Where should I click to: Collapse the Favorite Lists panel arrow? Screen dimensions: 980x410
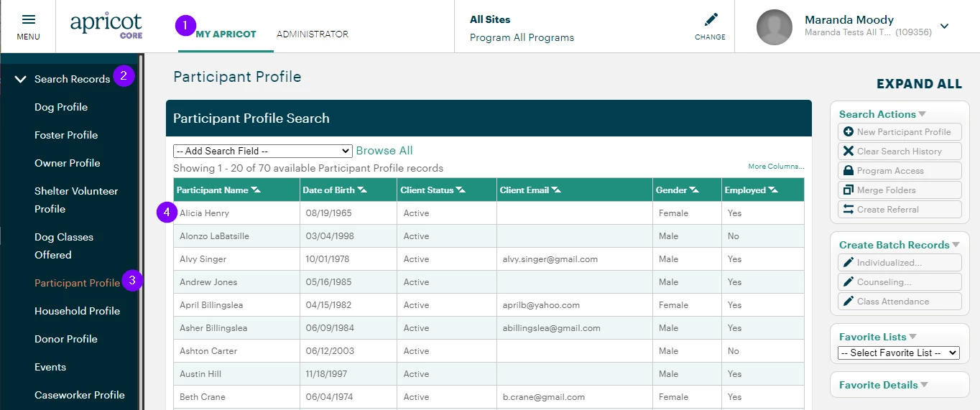click(912, 337)
